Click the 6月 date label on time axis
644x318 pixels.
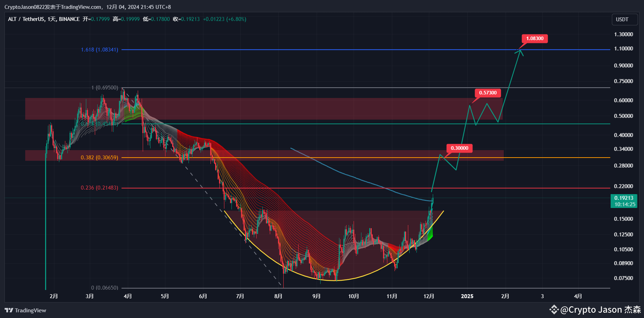pos(203,296)
